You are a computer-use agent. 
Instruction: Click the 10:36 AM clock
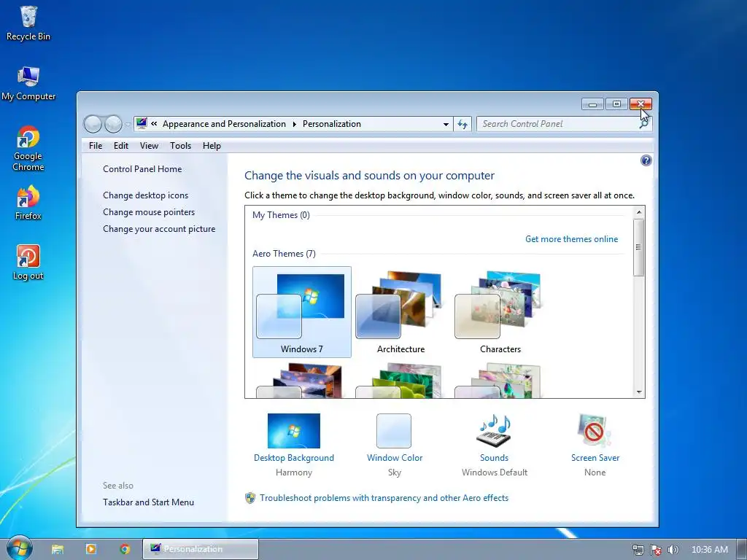click(x=709, y=550)
